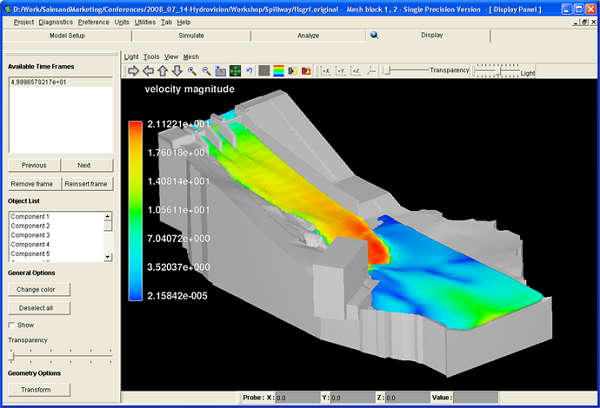Click Object List scrollbar down arrow
The height and width of the screenshot is (408, 600).
coord(108,257)
